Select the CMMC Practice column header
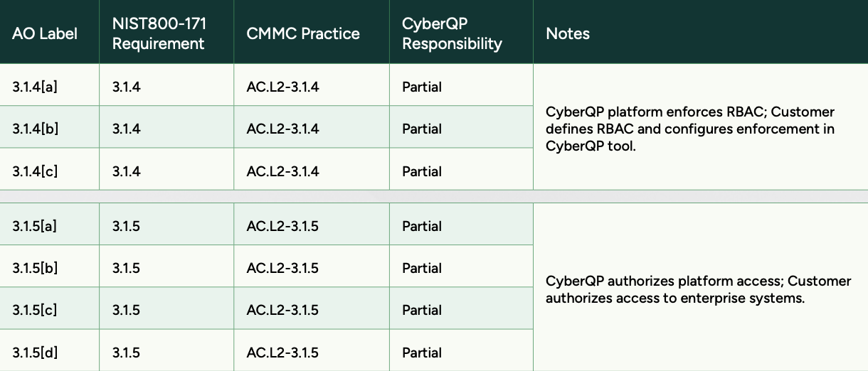 point(303,33)
